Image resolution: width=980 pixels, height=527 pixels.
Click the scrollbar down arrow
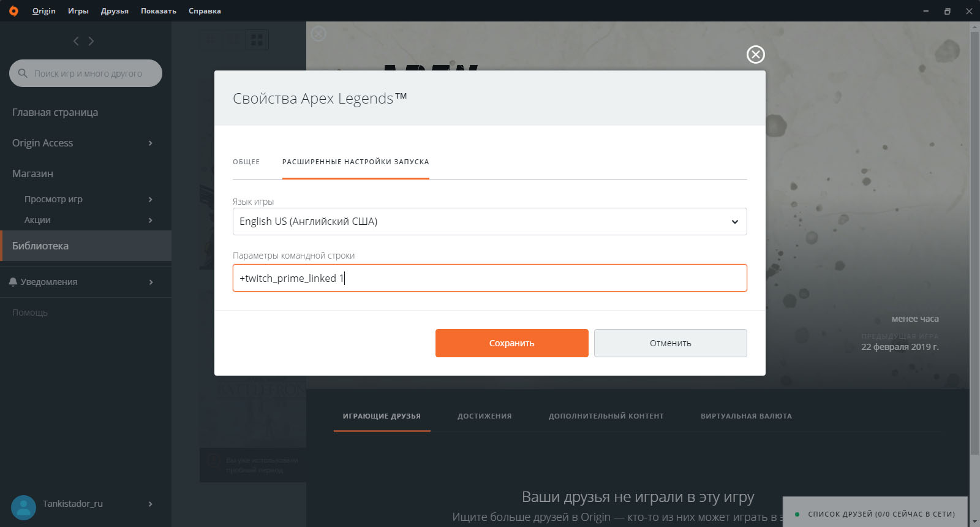[x=974, y=522]
